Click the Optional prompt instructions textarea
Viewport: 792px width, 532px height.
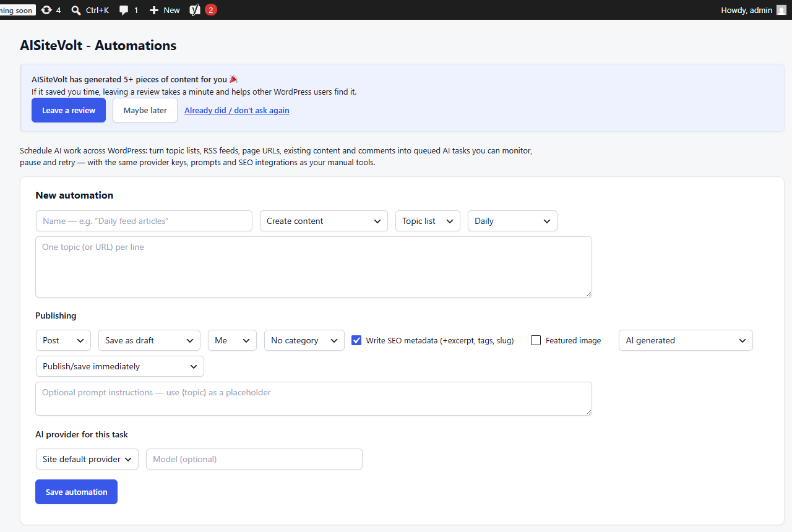[314, 398]
